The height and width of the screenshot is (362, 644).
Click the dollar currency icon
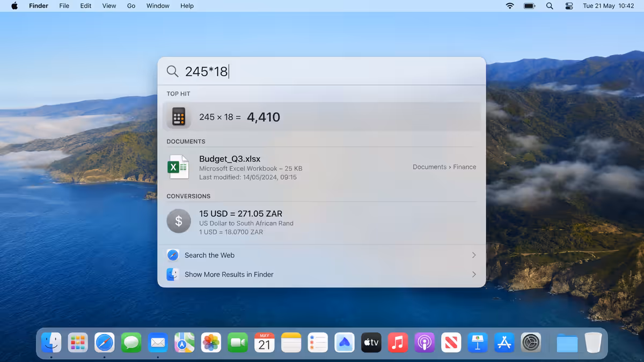coord(179,221)
